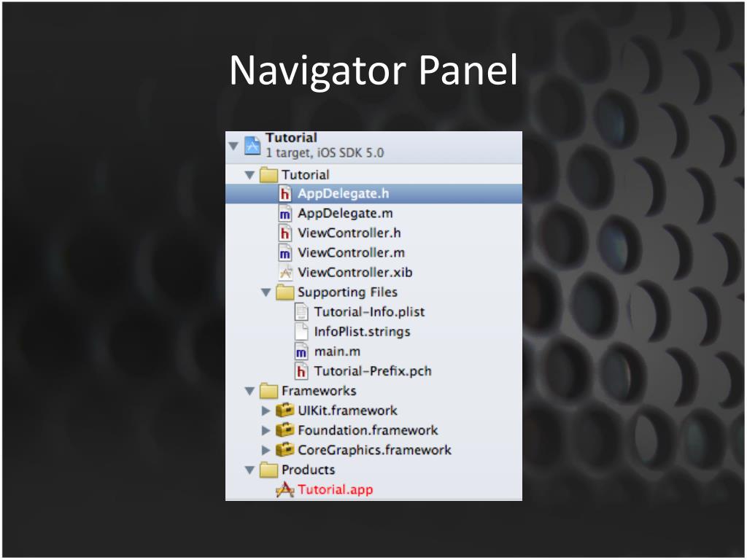Click the Supporting Files folder icon

285,292
